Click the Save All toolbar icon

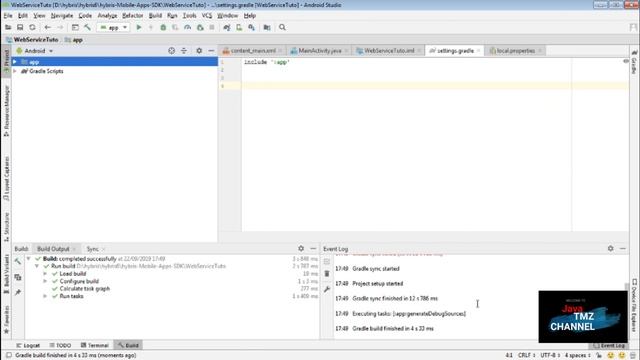point(20,27)
